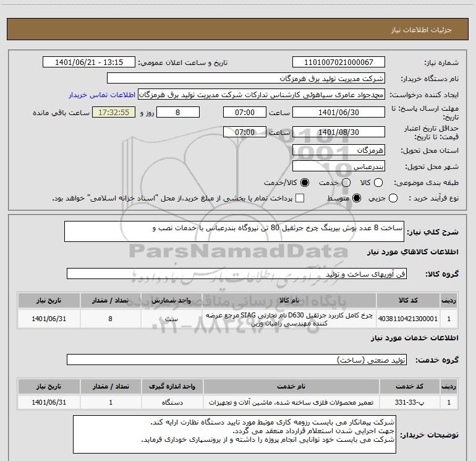The image size is (476, 461).
Task: Select the خدمت radio button
Action: [346, 183]
